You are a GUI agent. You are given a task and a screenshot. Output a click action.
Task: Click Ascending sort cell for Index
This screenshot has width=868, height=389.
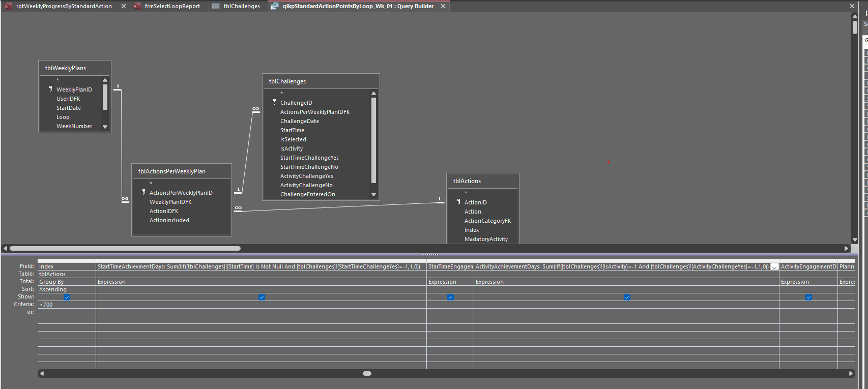tap(66, 289)
